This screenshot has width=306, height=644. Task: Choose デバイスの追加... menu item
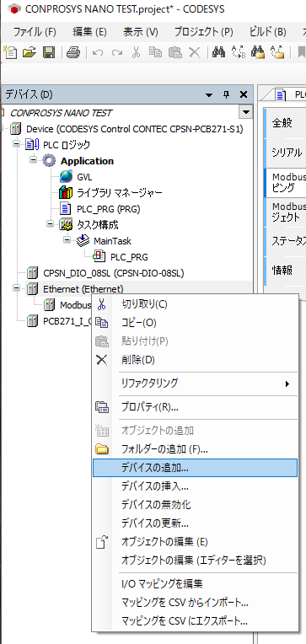(x=195, y=468)
